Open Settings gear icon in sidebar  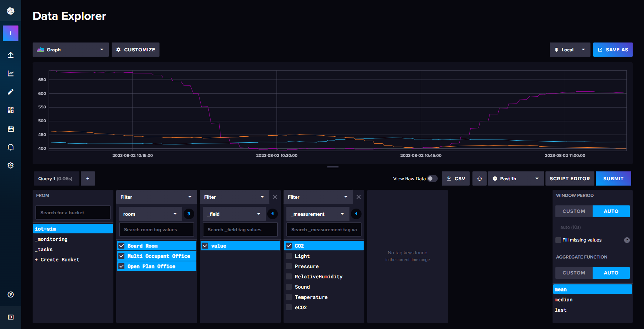pos(11,165)
